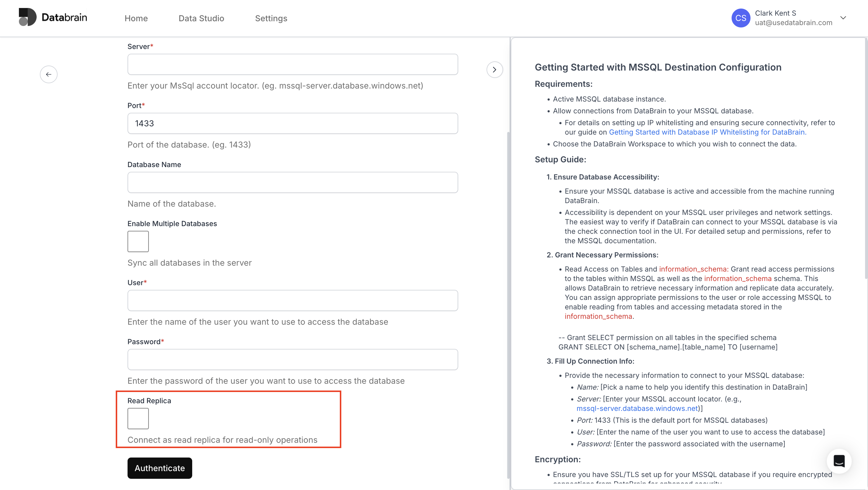Image resolution: width=868 pixels, height=490 pixels.
Task: Click the right chevron to collapse the docs panel
Action: tap(494, 70)
